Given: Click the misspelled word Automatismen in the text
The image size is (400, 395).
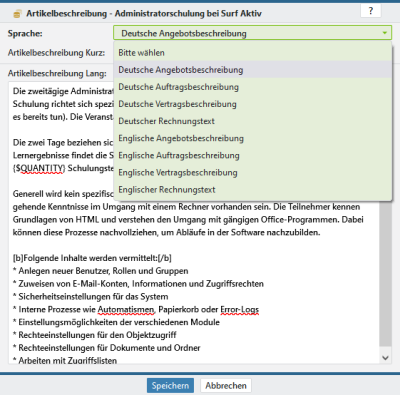Looking at the screenshot, I should (126, 310).
